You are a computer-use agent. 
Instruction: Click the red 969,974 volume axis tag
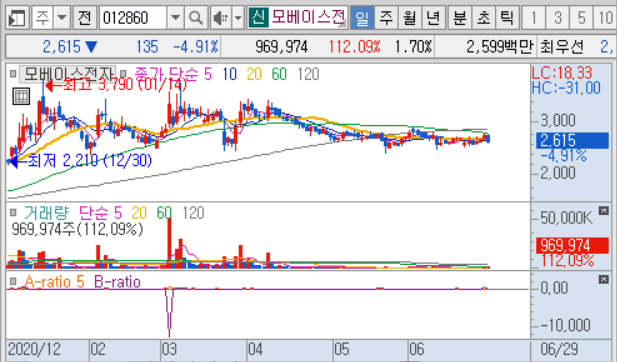coord(573,245)
